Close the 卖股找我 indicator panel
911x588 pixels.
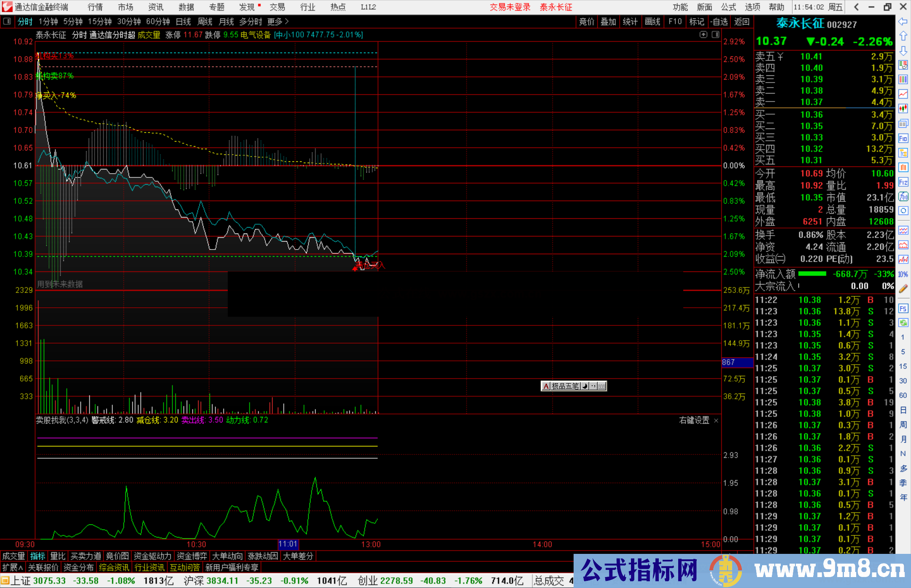point(716,420)
